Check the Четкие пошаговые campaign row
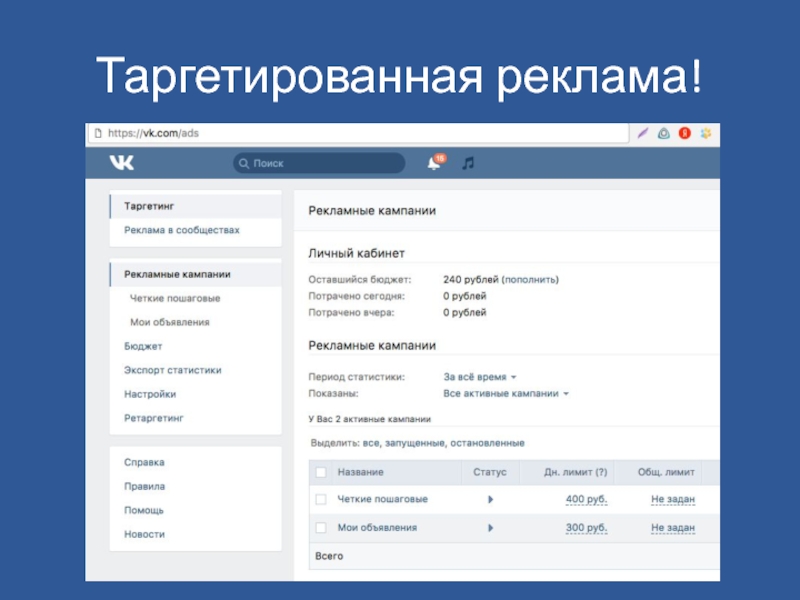 (x=321, y=499)
